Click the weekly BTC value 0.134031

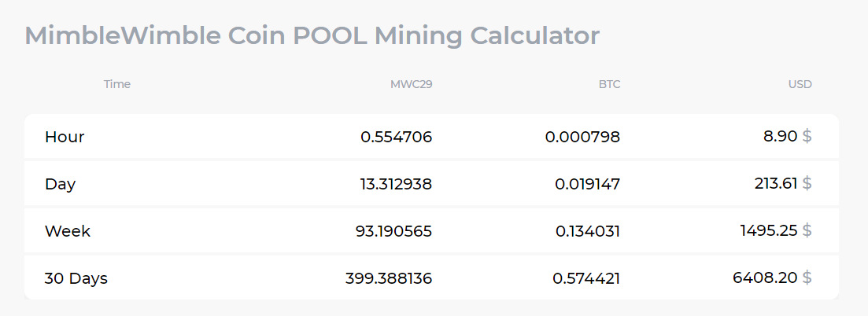pyautogui.click(x=587, y=231)
